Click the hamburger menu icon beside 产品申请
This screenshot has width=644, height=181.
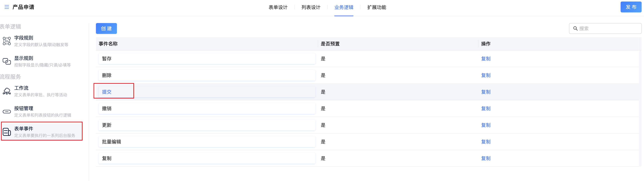[7, 7]
